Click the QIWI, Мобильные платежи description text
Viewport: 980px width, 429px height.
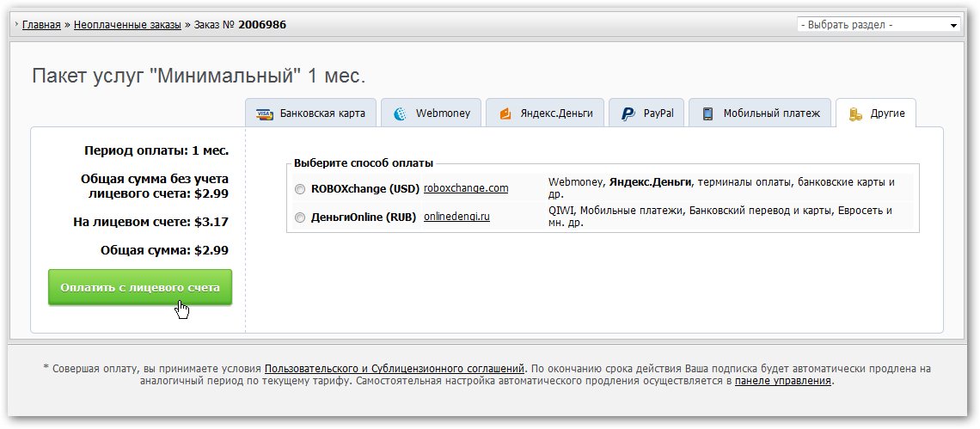click(x=720, y=217)
